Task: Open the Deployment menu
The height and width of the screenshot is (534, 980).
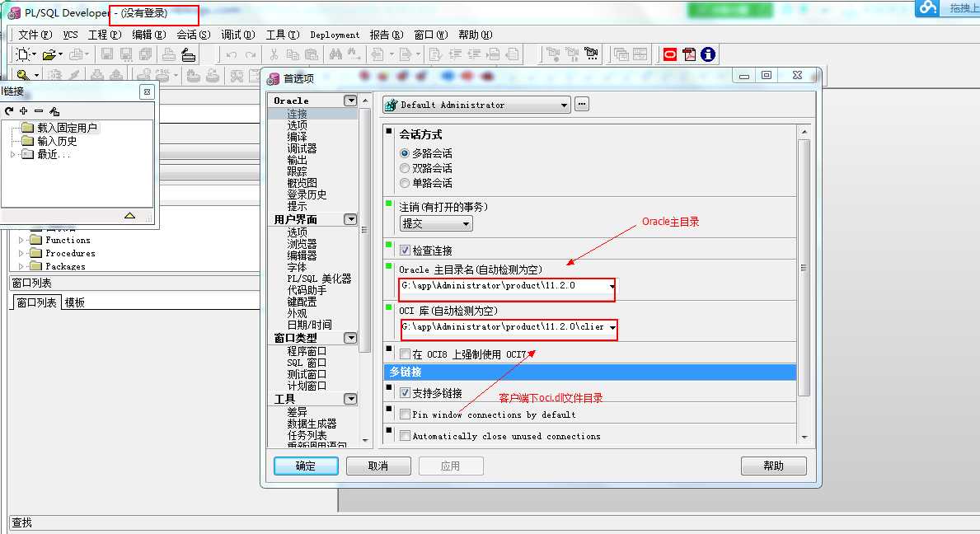Action: 335,35
